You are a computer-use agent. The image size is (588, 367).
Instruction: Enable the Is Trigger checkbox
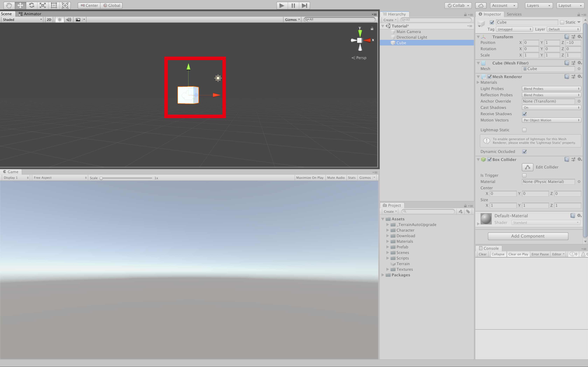tap(524, 175)
